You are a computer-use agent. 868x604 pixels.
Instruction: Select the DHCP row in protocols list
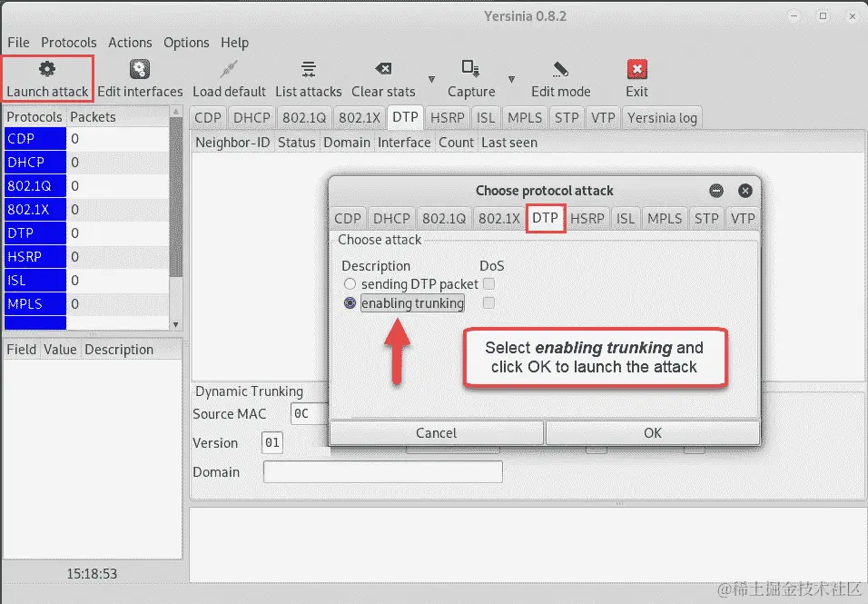tap(86, 163)
